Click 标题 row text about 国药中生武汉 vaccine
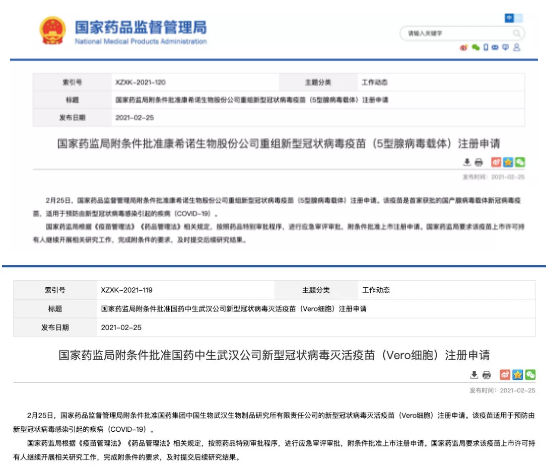 tap(234, 309)
